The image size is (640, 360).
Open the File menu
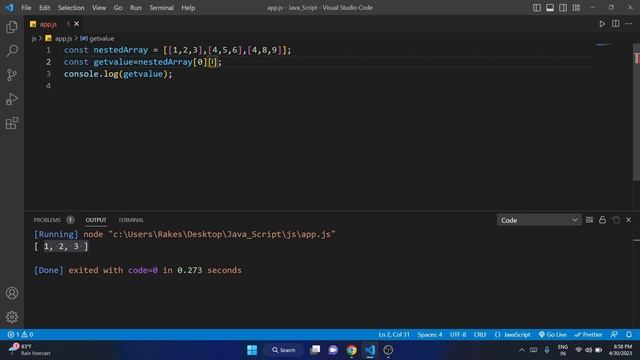tap(26, 8)
